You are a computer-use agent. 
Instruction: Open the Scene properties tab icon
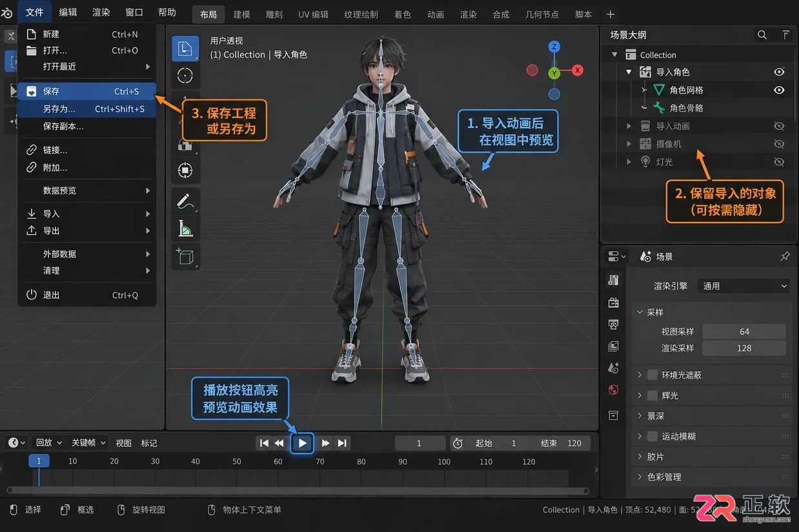(x=614, y=368)
